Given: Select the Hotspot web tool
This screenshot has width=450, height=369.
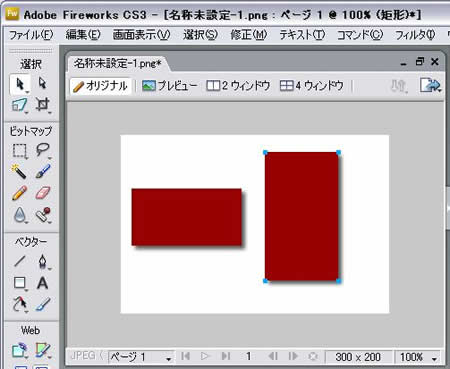Looking at the screenshot, I should (19, 350).
